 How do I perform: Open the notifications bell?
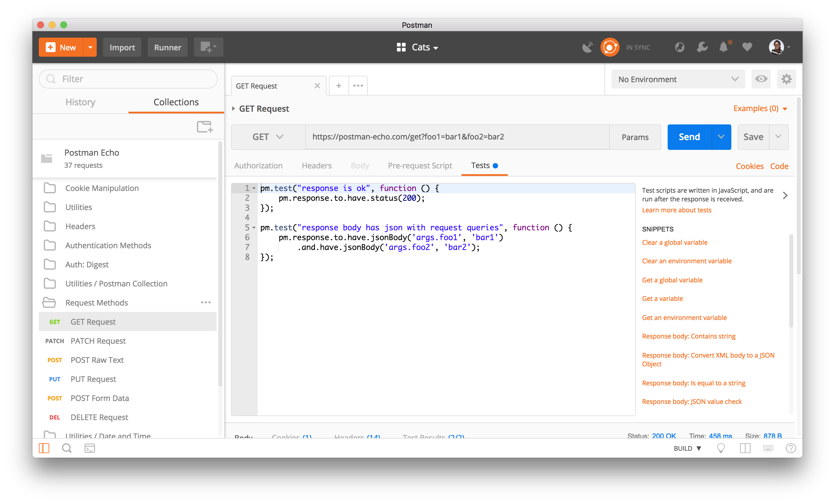coord(724,47)
